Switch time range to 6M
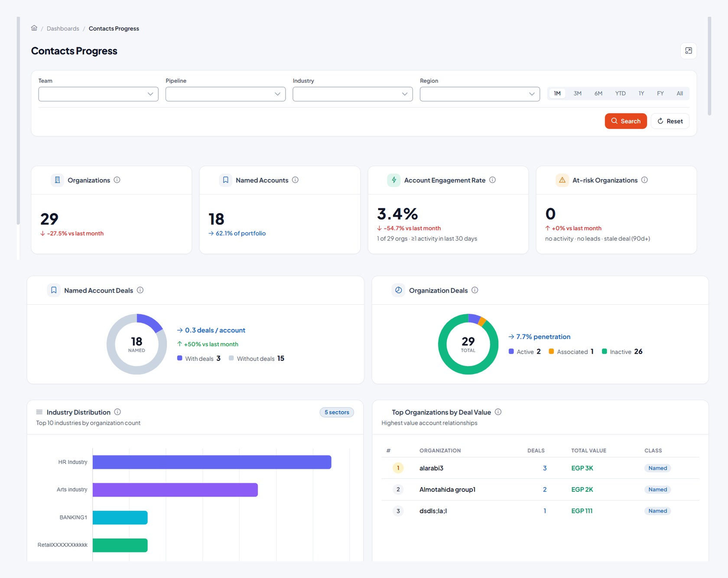 (598, 94)
